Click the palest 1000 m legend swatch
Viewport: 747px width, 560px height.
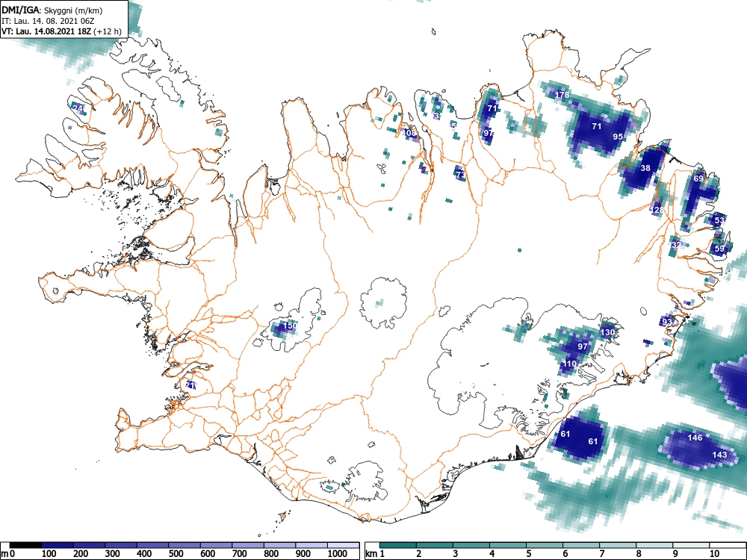(x=344, y=545)
